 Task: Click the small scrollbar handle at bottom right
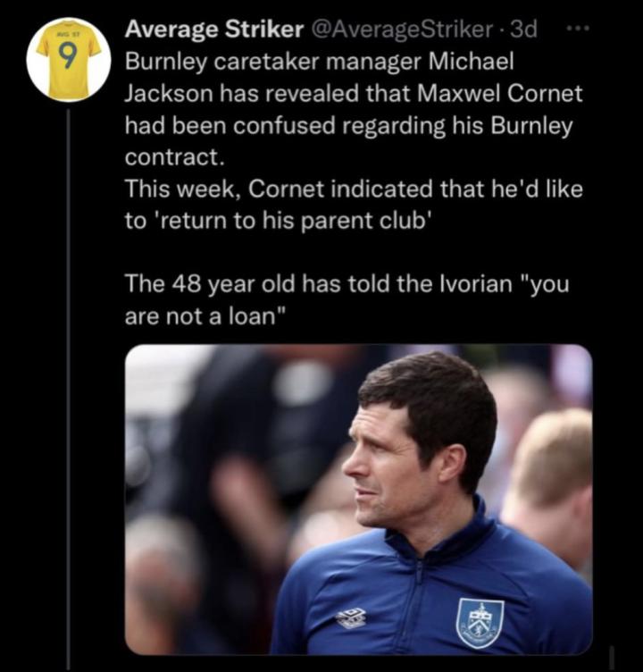point(611,658)
